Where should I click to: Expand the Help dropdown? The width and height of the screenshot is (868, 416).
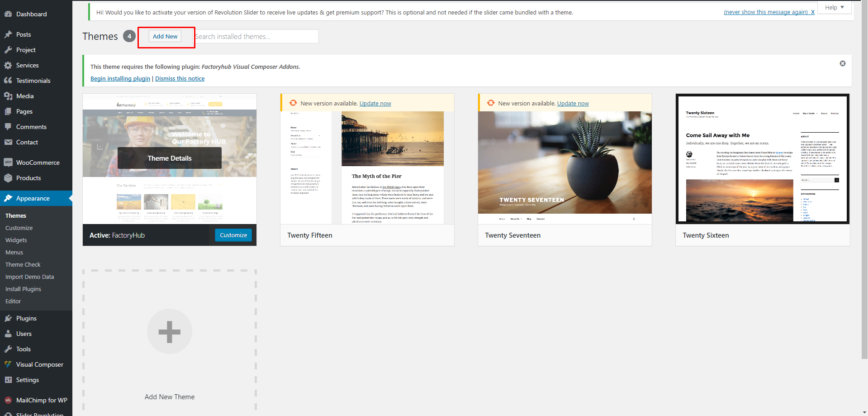point(835,7)
